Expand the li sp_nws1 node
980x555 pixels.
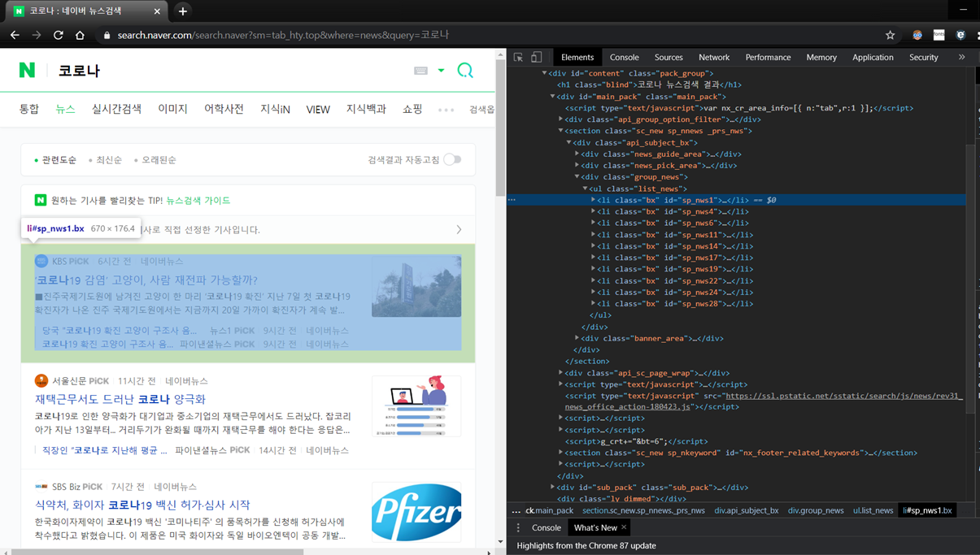point(593,200)
